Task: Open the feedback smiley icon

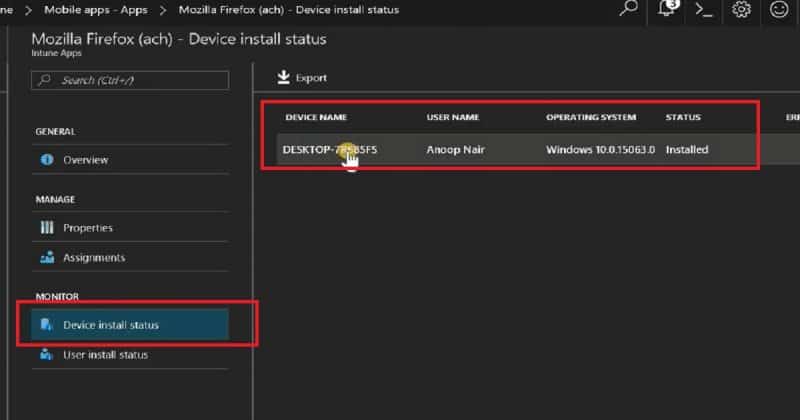Action: pos(779,9)
